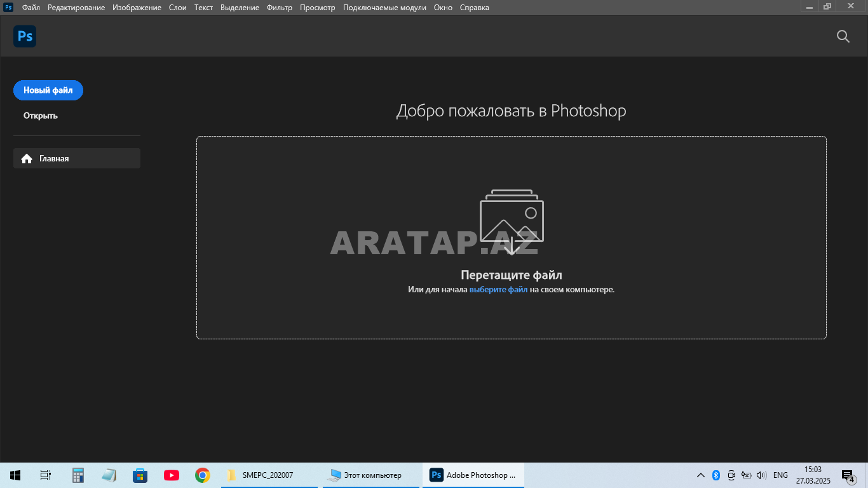The image size is (868, 488).
Task: Click the small Ps title bar icon
Action: tap(8, 8)
